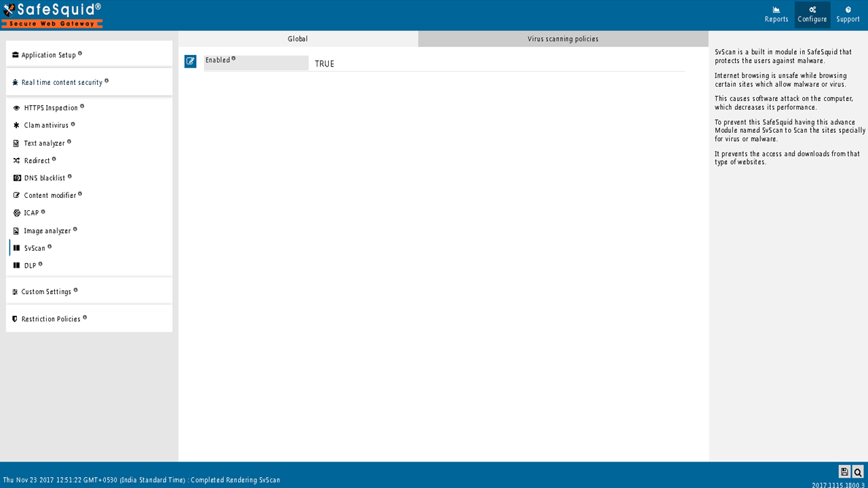Click the ICAP icon

pos(17,213)
